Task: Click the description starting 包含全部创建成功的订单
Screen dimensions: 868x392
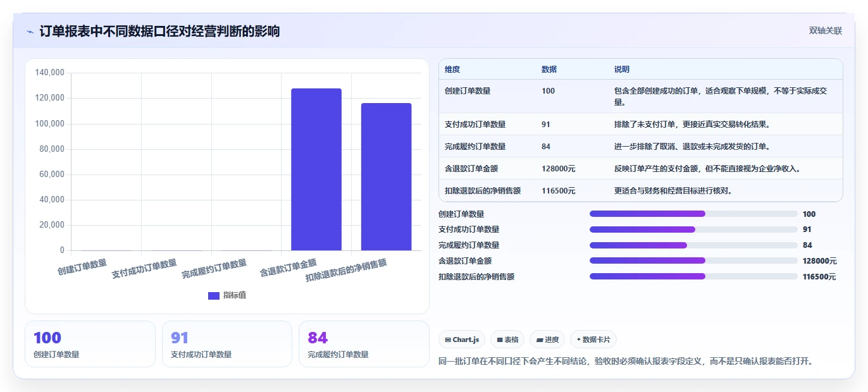Action: 721,96
